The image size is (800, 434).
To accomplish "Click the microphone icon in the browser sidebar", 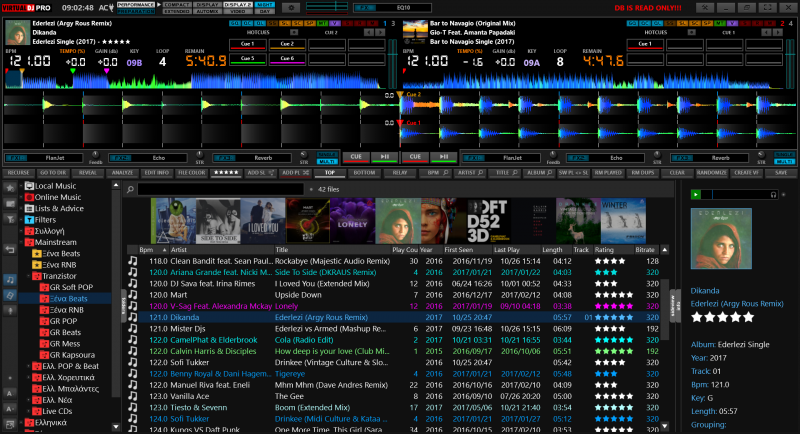I will click(10, 310).
